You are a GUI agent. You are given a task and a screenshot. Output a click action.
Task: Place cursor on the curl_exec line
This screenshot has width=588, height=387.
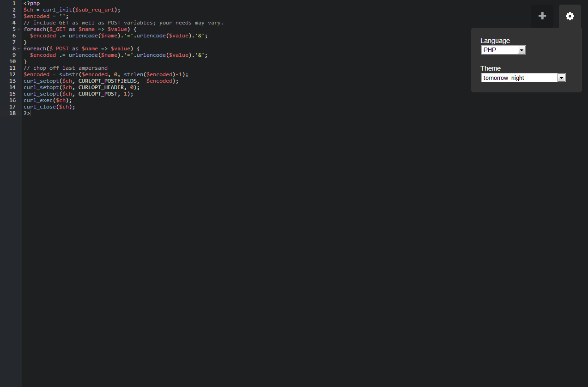[48, 100]
